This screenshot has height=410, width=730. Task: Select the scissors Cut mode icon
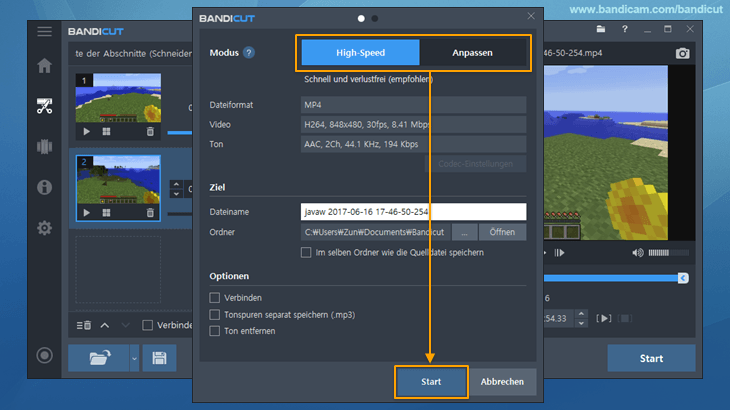(x=45, y=106)
